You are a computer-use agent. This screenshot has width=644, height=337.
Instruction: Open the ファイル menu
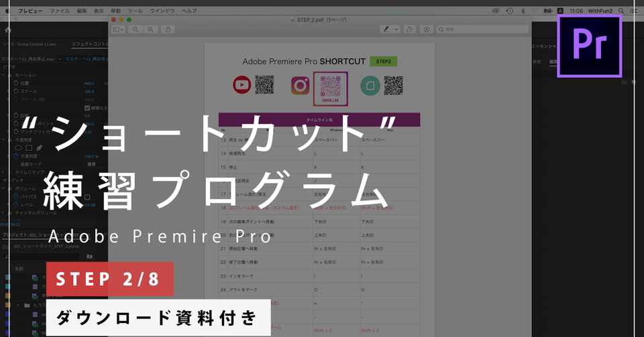pos(60,11)
